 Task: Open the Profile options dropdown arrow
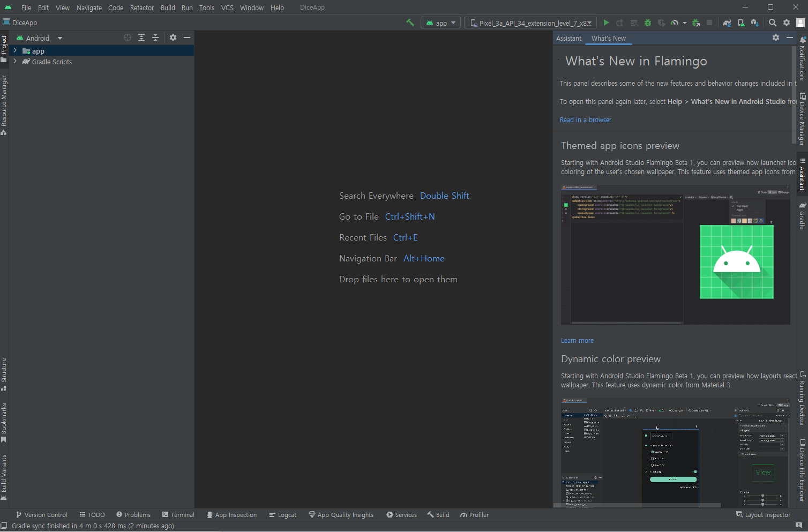point(684,23)
